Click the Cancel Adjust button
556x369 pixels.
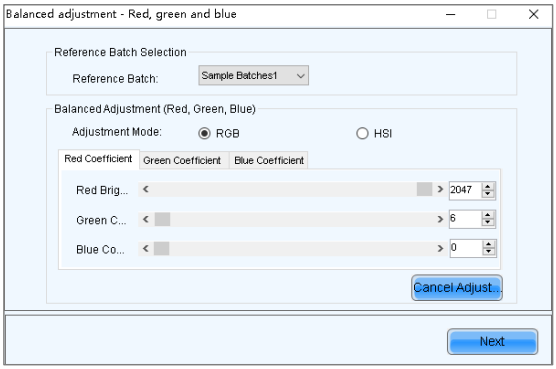pos(457,288)
